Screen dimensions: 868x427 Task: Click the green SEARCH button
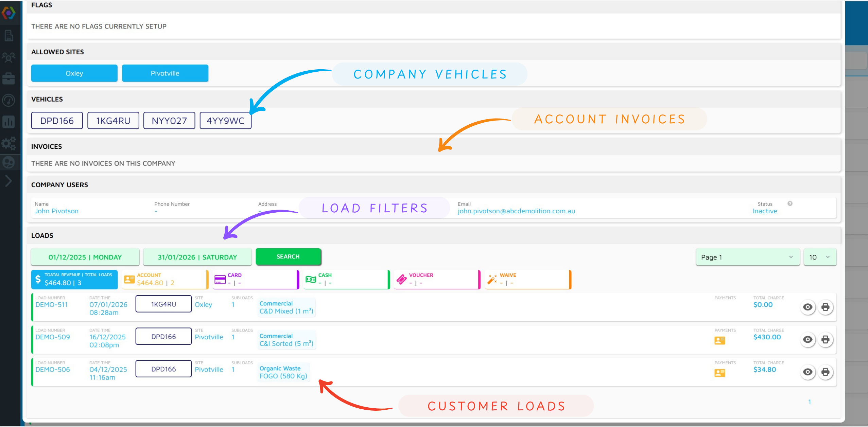288,256
